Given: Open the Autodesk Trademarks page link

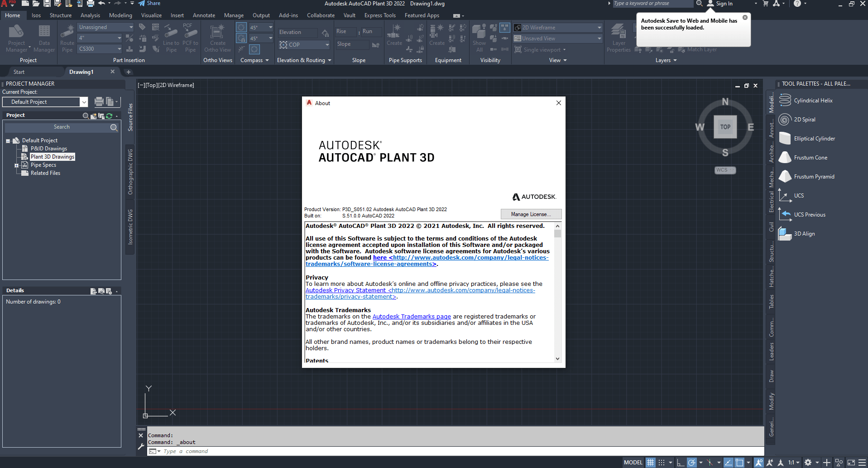Looking at the screenshot, I should [412, 317].
